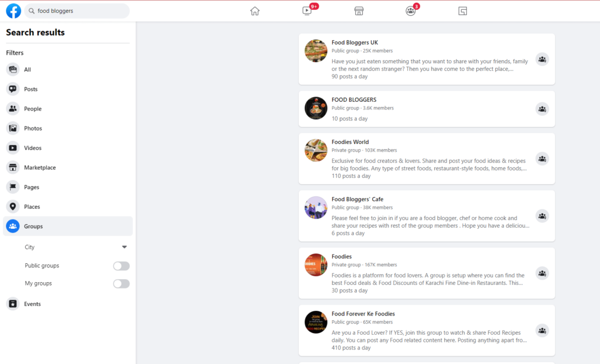The image size is (600, 364).
Task: Enable the Public groups toggle
Action: 121,266
